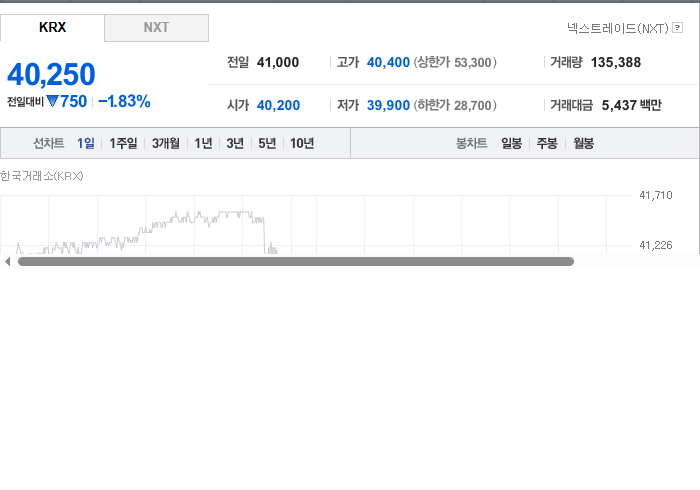The width and height of the screenshot is (700, 490).
Task: Show the 월봉 monthly candle chart
Action: click(x=583, y=143)
